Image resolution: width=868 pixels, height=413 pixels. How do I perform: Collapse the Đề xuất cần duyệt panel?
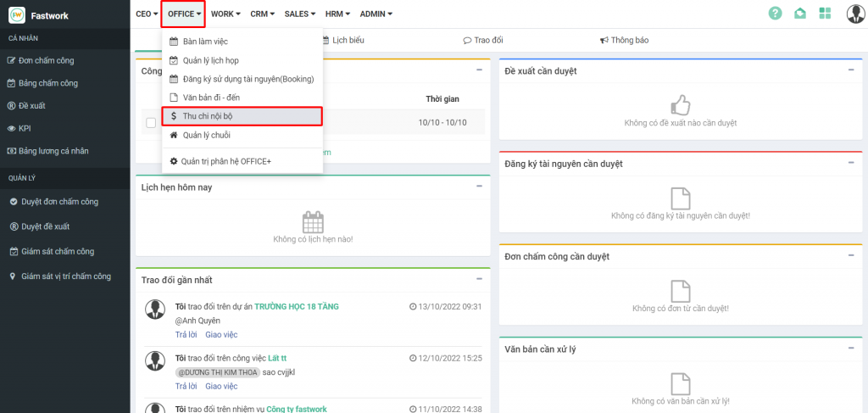point(850,70)
